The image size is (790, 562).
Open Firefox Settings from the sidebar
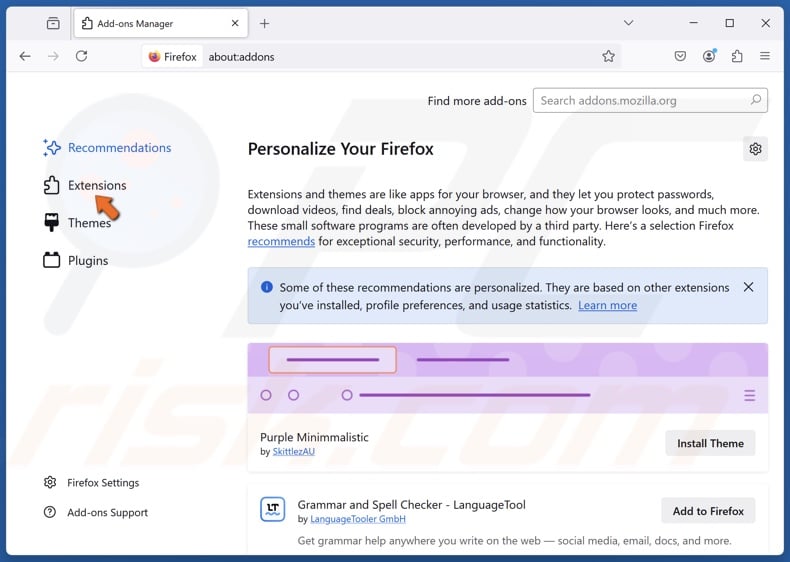pos(91,482)
